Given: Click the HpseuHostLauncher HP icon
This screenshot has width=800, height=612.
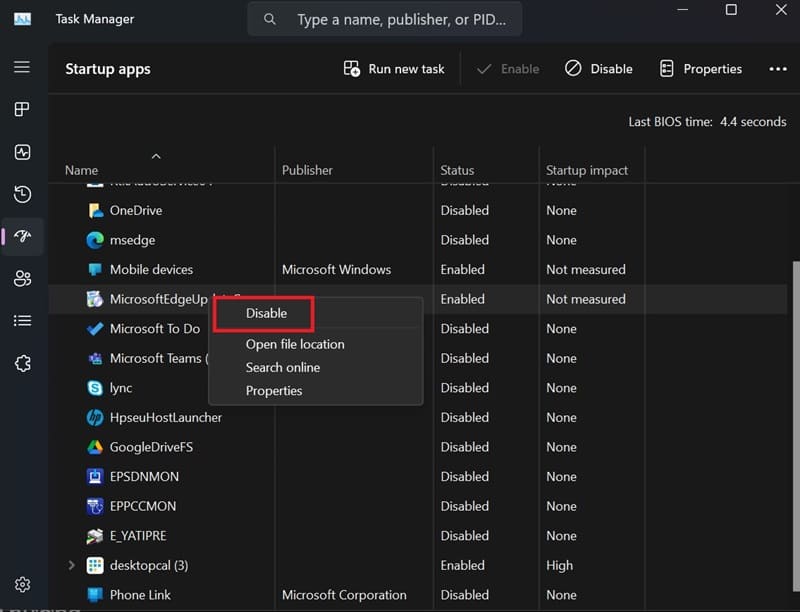Looking at the screenshot, I should pos(95,417).
